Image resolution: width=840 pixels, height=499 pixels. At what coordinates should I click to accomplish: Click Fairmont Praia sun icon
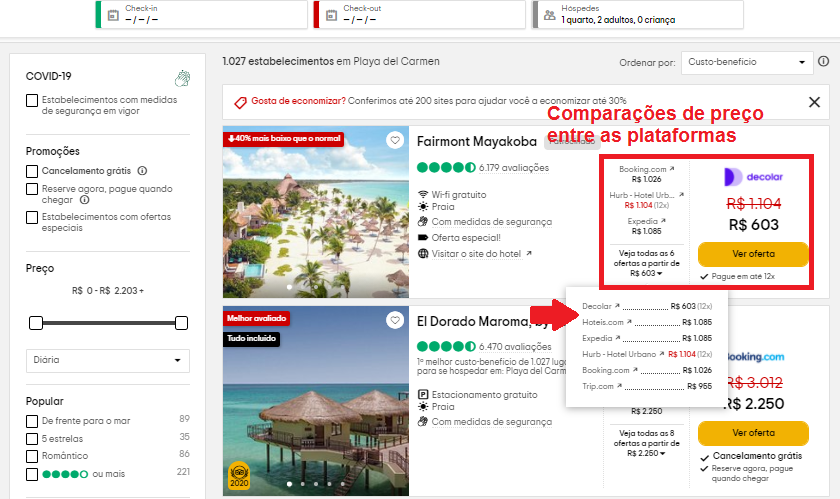point(423,206)
